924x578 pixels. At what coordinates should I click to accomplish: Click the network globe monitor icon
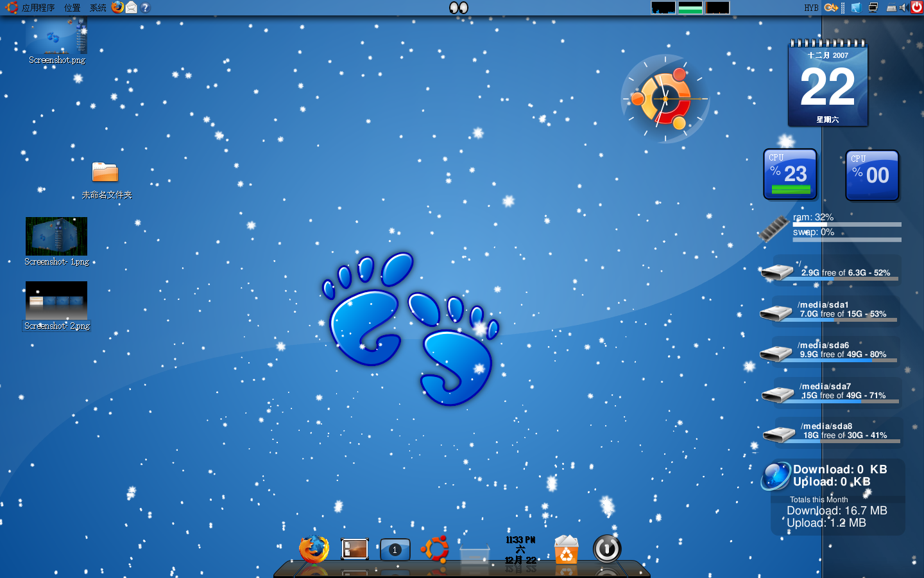click(x=776, y=476)
